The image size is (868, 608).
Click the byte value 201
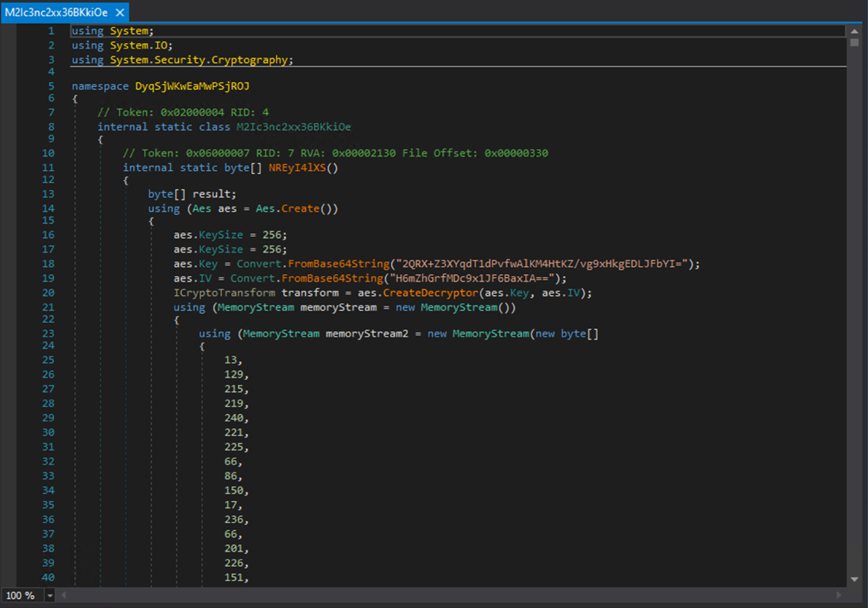tap(233, 548)
